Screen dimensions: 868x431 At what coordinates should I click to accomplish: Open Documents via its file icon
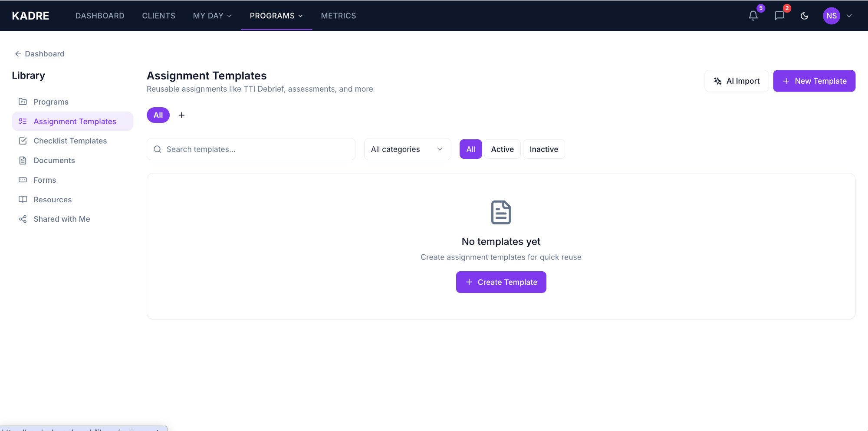pos(23,160)
